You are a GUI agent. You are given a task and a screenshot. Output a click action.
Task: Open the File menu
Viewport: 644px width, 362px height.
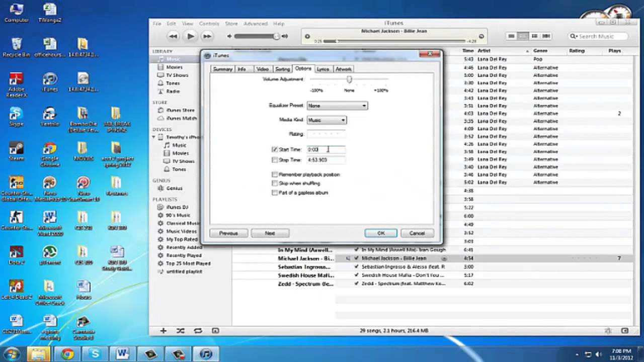pyautogui.click(x=157, y=24)
